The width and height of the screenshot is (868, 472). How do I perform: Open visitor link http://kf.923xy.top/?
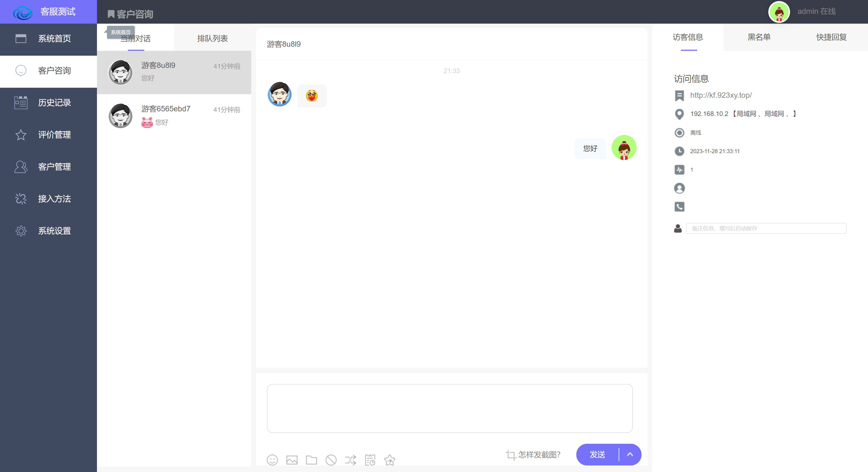click(721, 95)
